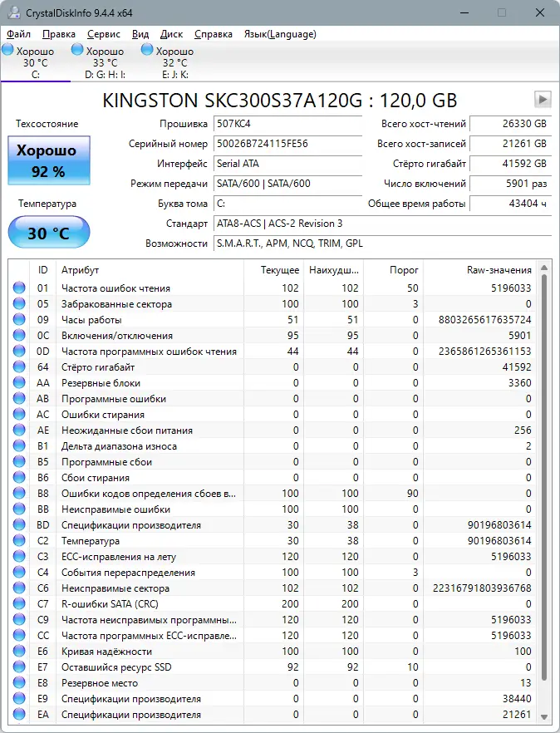560x733 pixels.
Task: Click status icon for ECC-исправления на лету
Action: pos(19,557)
